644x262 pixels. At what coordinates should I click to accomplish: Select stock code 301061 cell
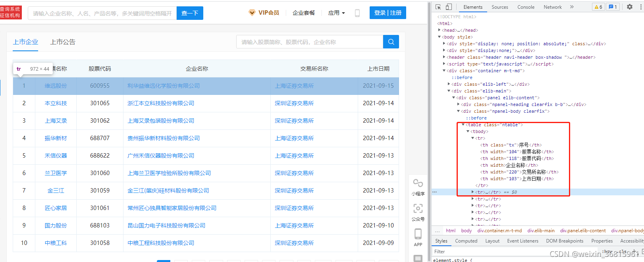pos(100,208)
